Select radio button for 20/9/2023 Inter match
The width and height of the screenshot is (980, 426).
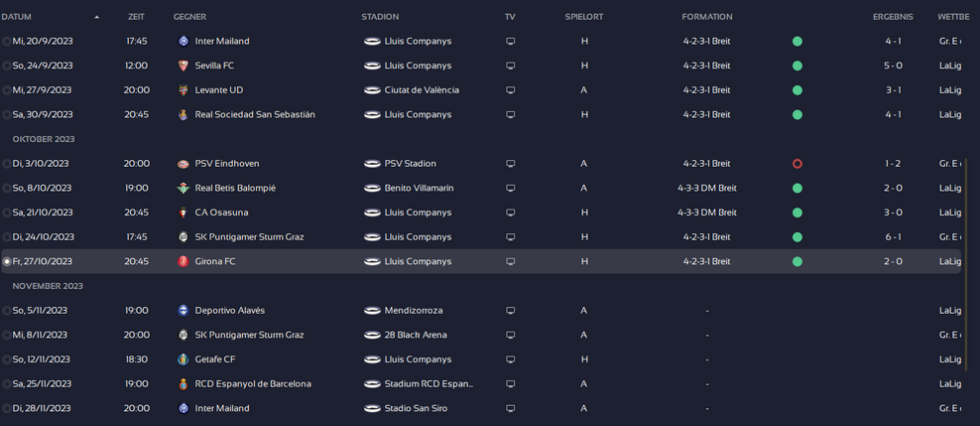7,41
